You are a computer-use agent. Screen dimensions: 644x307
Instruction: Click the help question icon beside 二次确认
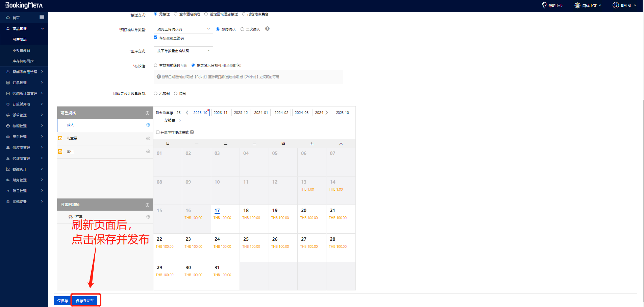pyautogui.click(x=267, y=29)
